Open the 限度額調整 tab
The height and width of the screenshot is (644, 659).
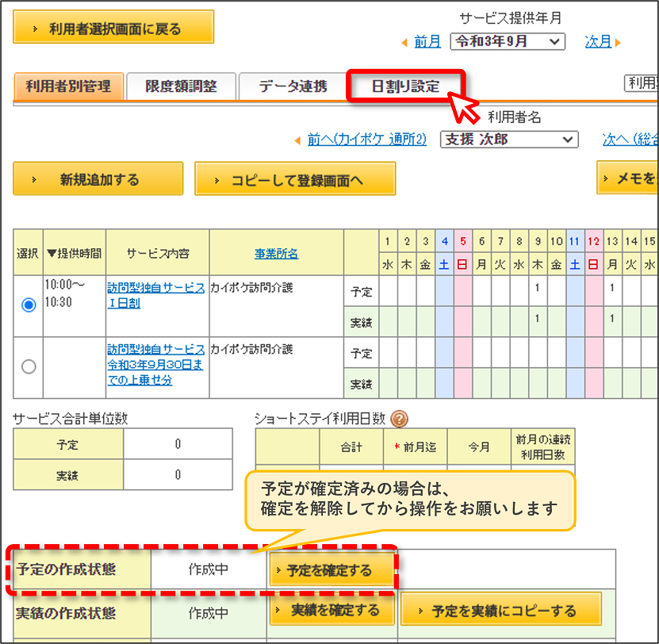[x=181, y=86]
